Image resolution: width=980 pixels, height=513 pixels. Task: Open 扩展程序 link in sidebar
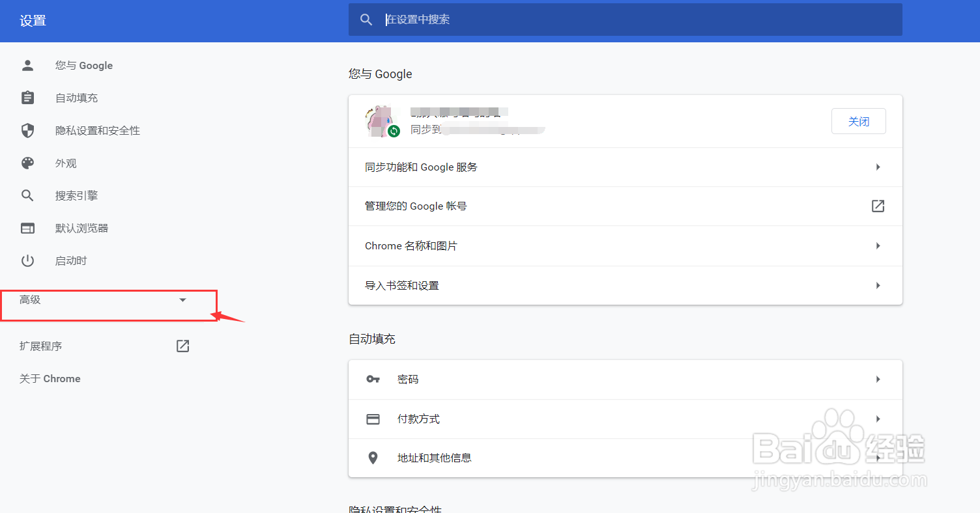pos(40,346)
